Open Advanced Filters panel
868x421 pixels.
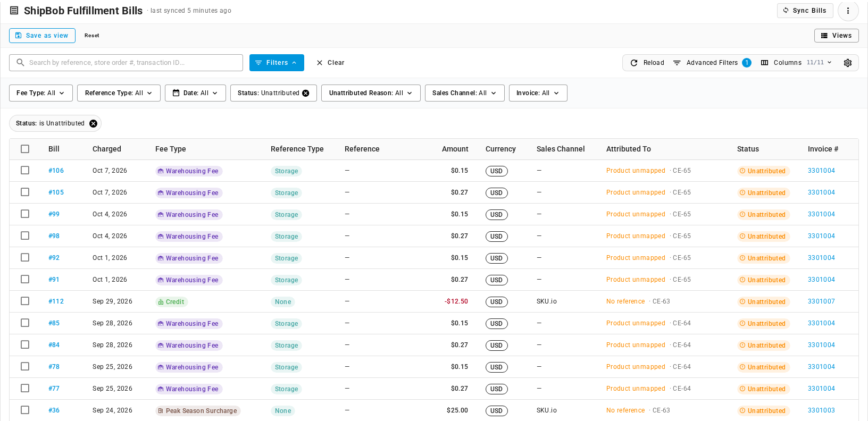point(712,63)
